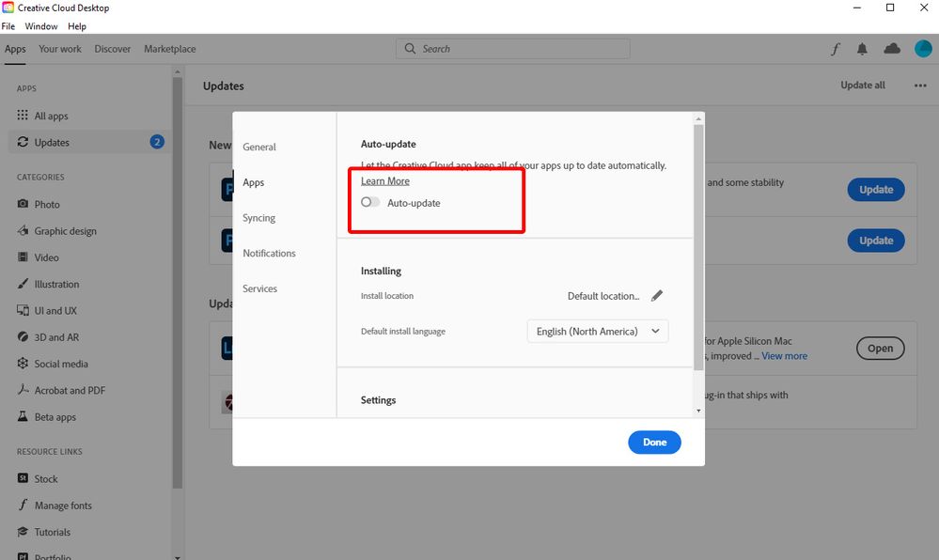Click the Updates refresh icon in sidebar
939x560 pixels.
(23, 142)
